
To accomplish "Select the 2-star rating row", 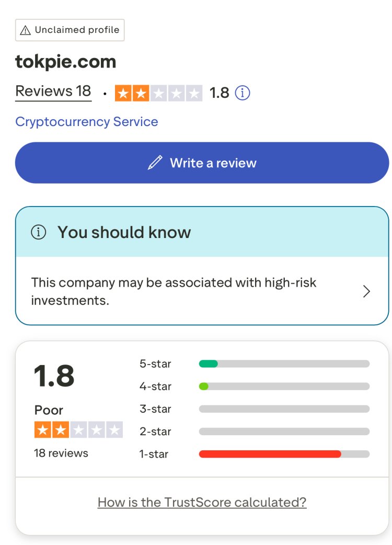I will pos(155,432).
